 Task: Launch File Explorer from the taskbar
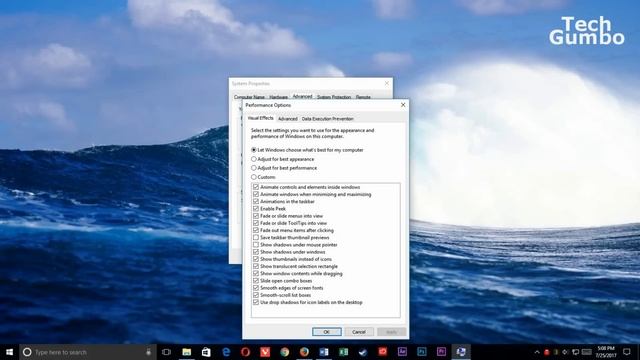click(x=187, y=352)
